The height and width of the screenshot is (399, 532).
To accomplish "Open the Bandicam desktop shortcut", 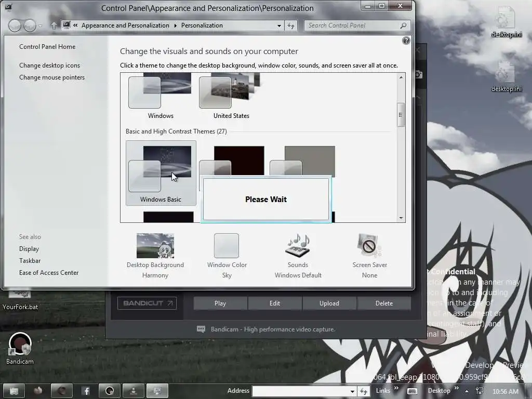I will [x=20, y=349].
